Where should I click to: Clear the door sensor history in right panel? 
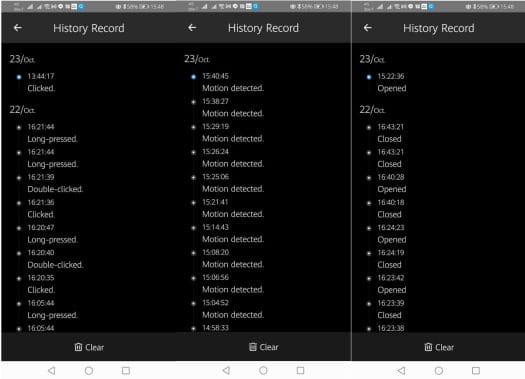tap(439, 347)
